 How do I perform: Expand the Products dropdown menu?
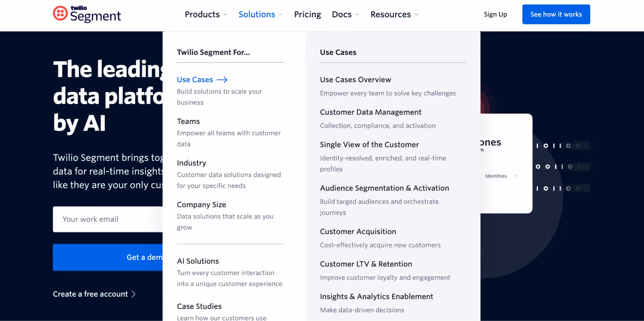[x=206, y=15]
